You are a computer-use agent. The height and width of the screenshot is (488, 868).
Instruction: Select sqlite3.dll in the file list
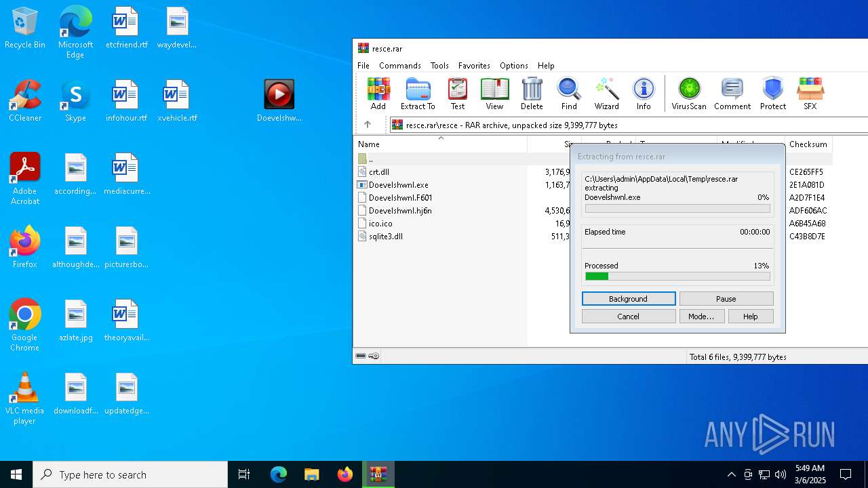pyautogui.click(x=386, y=237)
